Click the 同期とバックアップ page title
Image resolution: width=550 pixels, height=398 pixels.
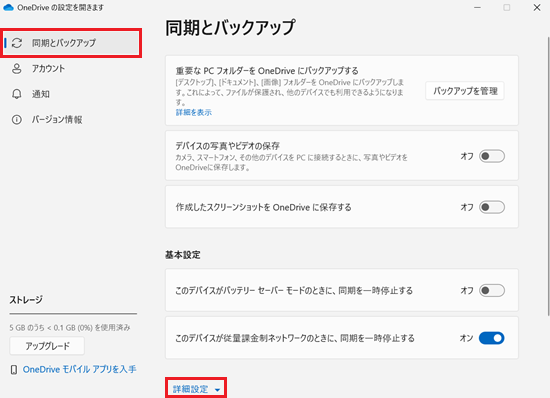click(230, 27)
